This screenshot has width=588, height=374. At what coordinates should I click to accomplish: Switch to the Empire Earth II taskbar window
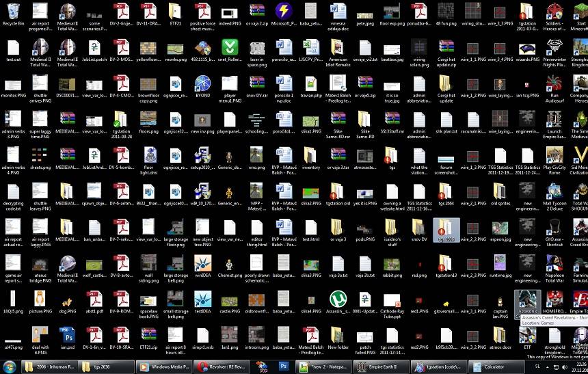[x=380, y=367]
